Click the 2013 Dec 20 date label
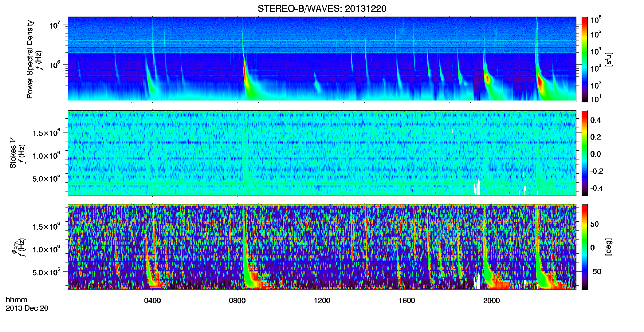 tap(27, 308)
